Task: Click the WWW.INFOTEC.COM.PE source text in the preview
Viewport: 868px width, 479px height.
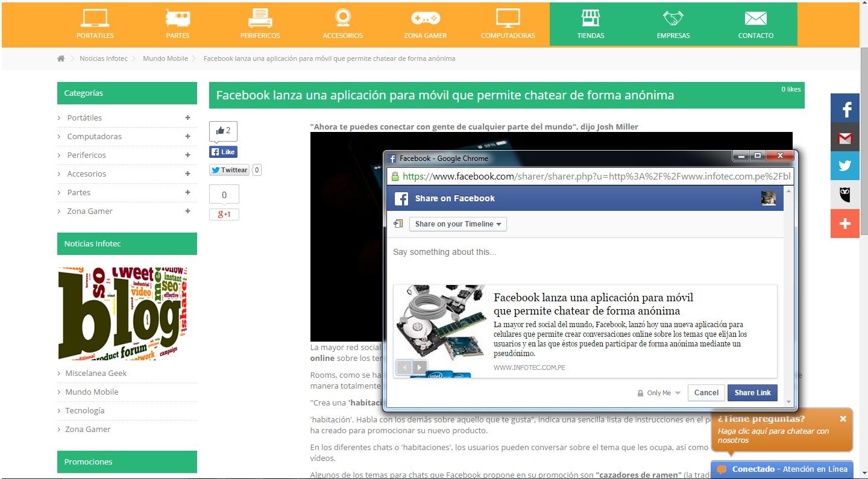Action: (x=529, y=368)
